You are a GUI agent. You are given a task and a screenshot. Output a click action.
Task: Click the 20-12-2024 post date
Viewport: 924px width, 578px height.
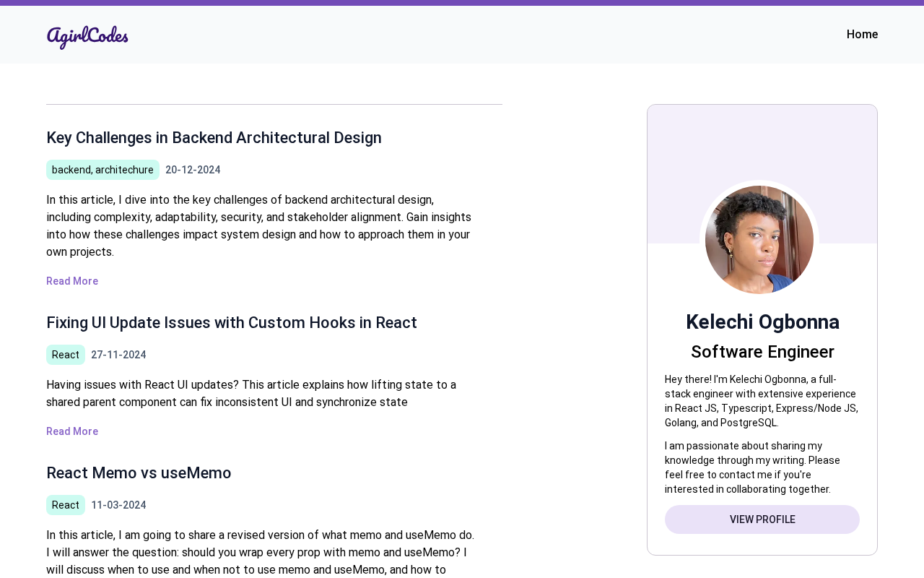point(193,170)
